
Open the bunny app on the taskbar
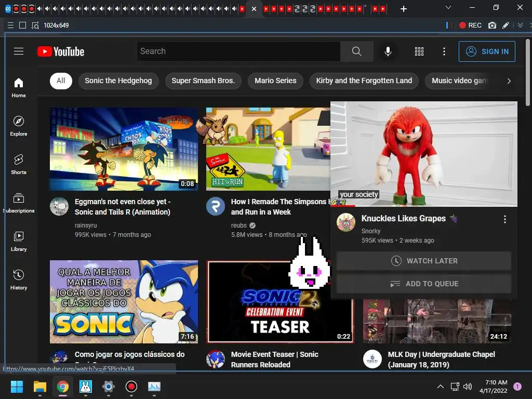click(86, 387)
